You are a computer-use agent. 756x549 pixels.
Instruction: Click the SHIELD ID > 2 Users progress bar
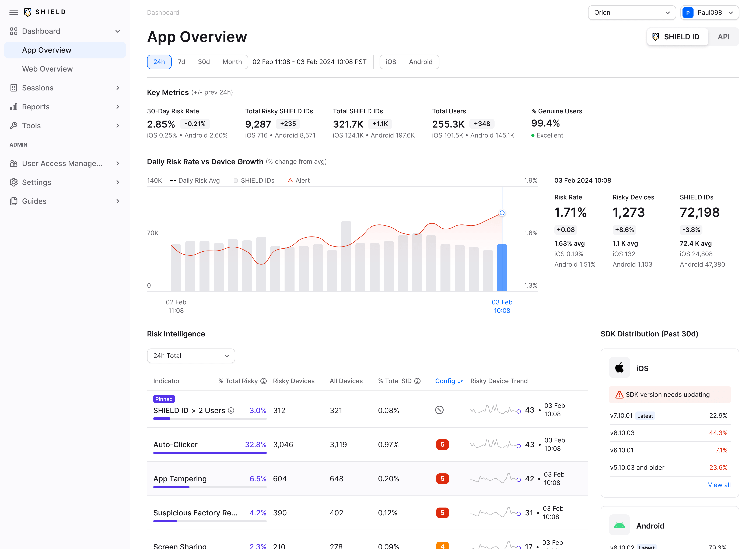[210, 419]
